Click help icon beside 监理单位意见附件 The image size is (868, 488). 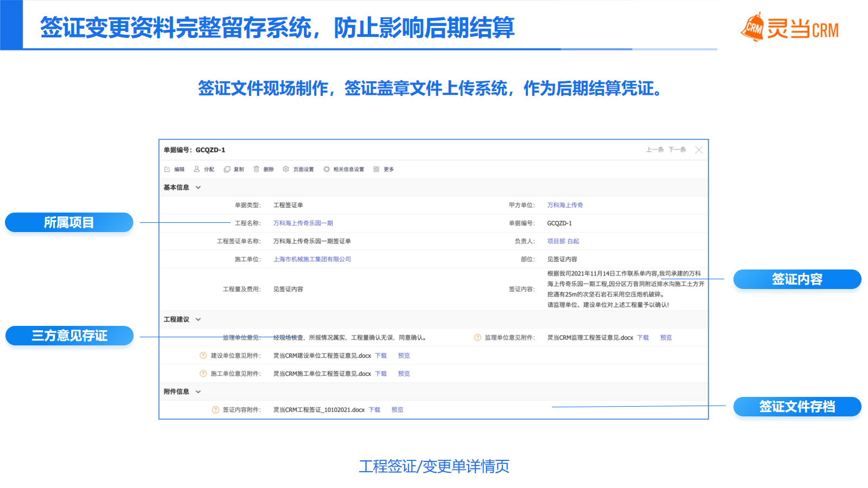coord(477,337)
